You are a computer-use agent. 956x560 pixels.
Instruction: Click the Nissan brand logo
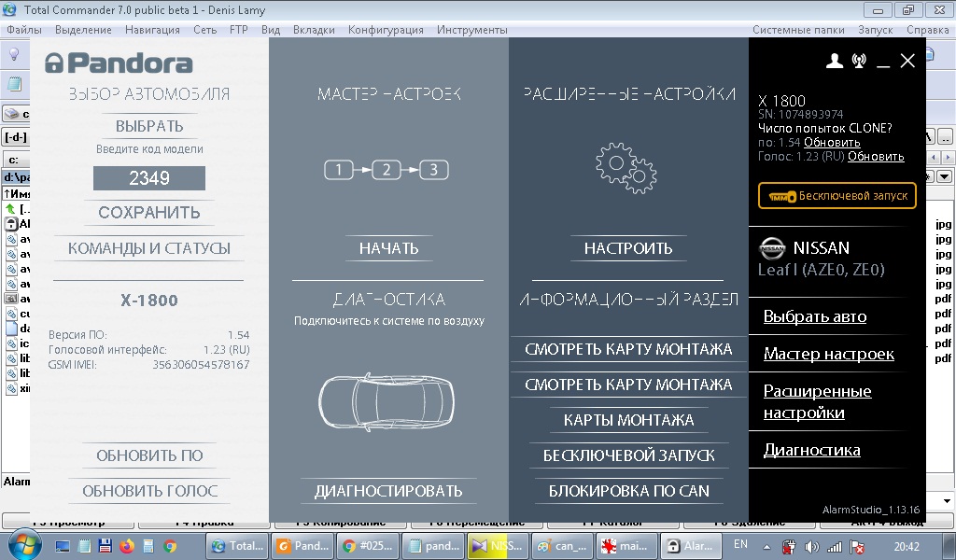tap(772, 248)
